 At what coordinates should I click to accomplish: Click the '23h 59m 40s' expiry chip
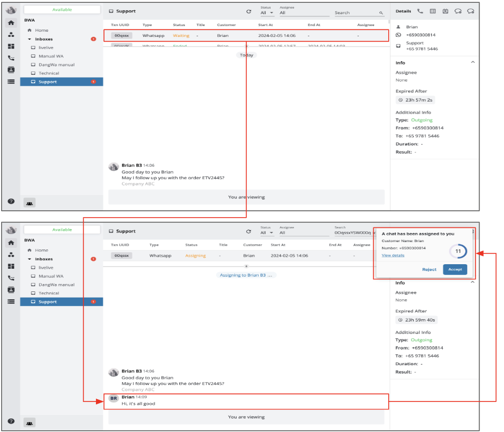coord(417,320)
